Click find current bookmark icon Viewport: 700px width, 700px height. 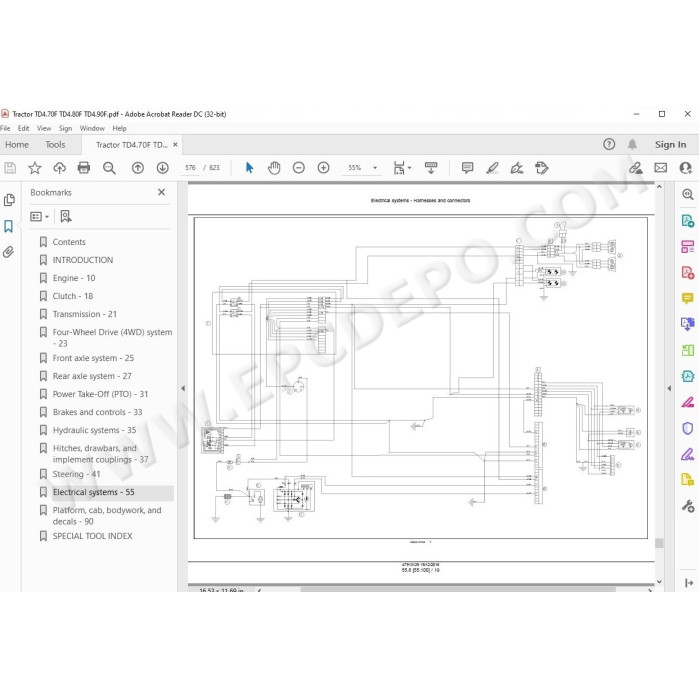(66, 217)
